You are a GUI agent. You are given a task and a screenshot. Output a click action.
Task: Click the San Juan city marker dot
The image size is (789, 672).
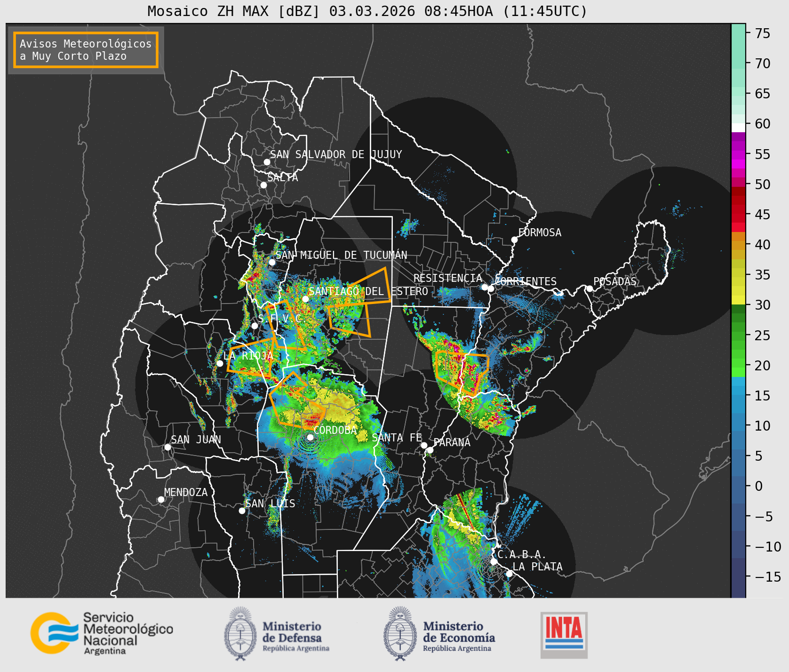click(167, 447)
